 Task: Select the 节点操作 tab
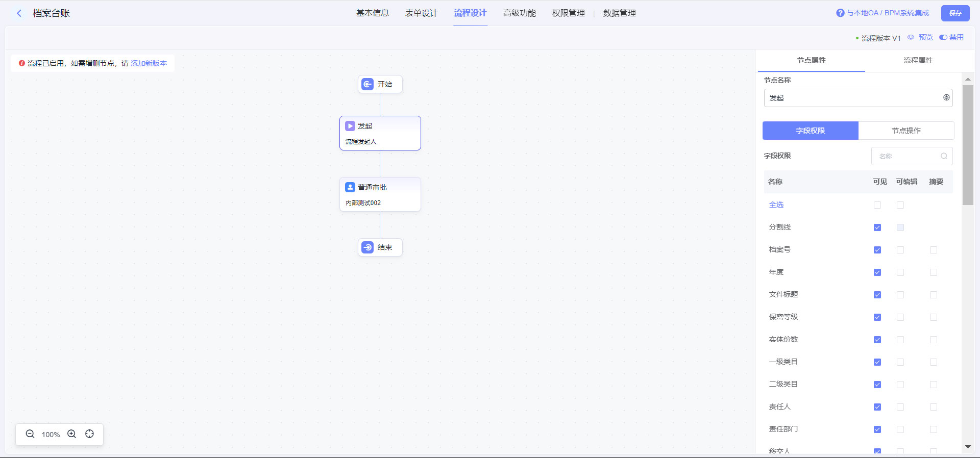906,131
